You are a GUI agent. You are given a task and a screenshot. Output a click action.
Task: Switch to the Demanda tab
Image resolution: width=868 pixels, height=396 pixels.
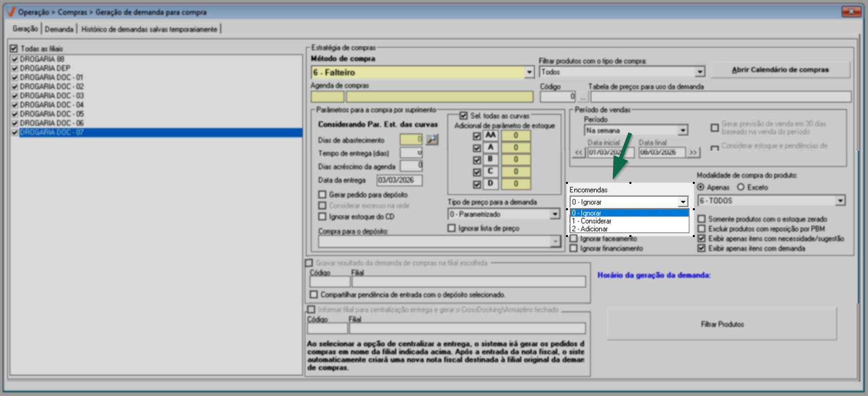coord(59,29)
